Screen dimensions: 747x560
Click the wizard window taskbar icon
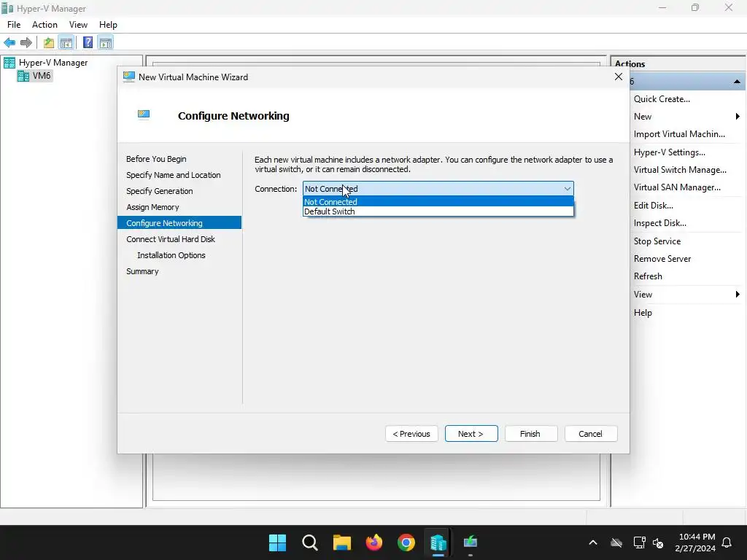tap(471, 542)
